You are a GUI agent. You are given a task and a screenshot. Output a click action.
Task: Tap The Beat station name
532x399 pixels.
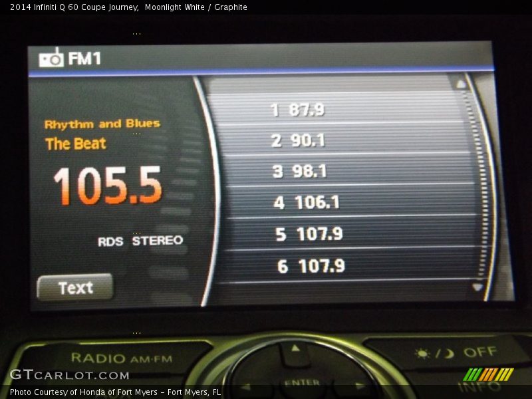coord(76,144)
